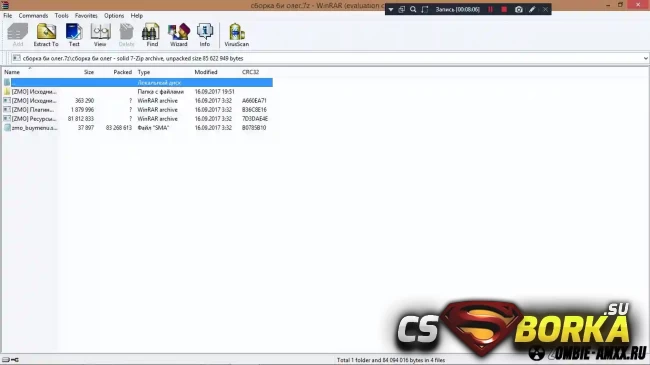Click the recorder window-capture icon
This screenshot has width=650, height=365.
402,9
